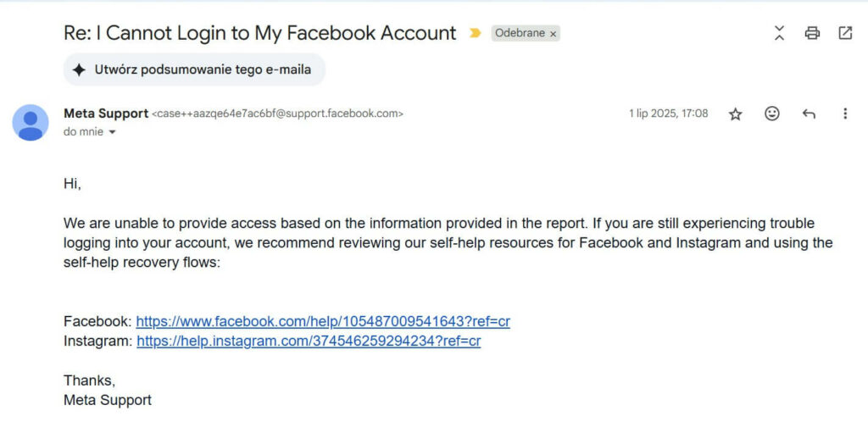Click the 1 lip 2025, 17:08 timestamp

(x=668, y=114)
